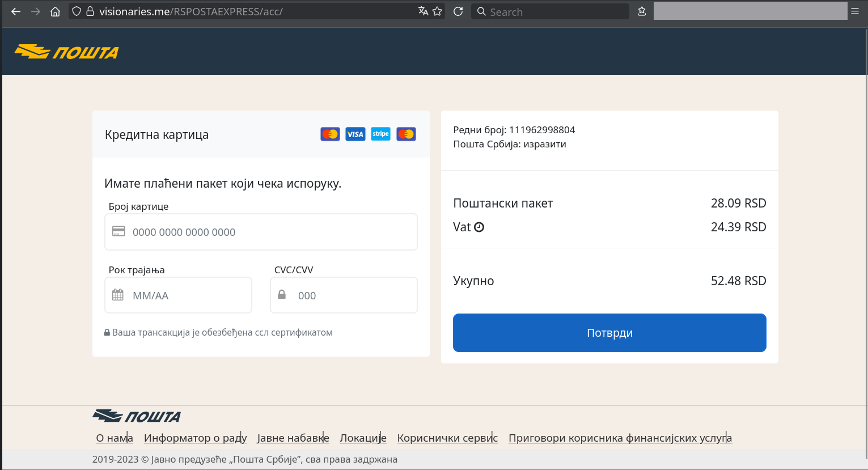This screenshot has height=470, width=868.
Task: Click the Stripe payment icon
Action: (x=381, y=134)
